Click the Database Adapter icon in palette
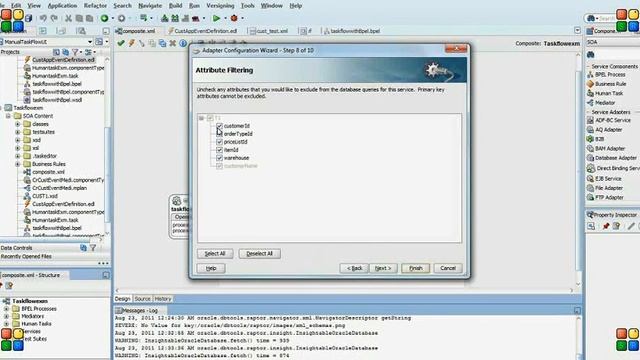The height and width of the screenshot is (360, 640). (x=590, y=158)
